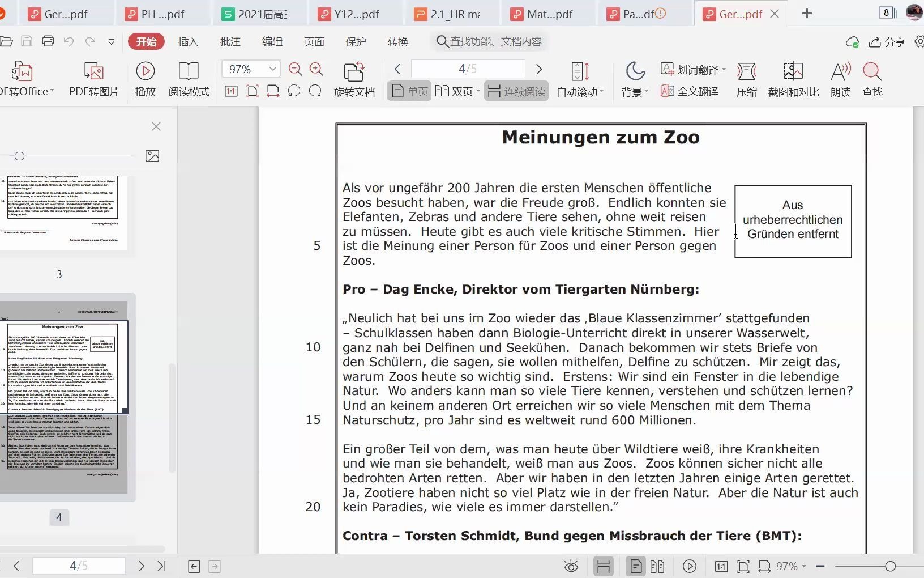Toggle fit page in status bar
Image resolution: width=924 pixels, height=578 pixels.
pos(743,566)
